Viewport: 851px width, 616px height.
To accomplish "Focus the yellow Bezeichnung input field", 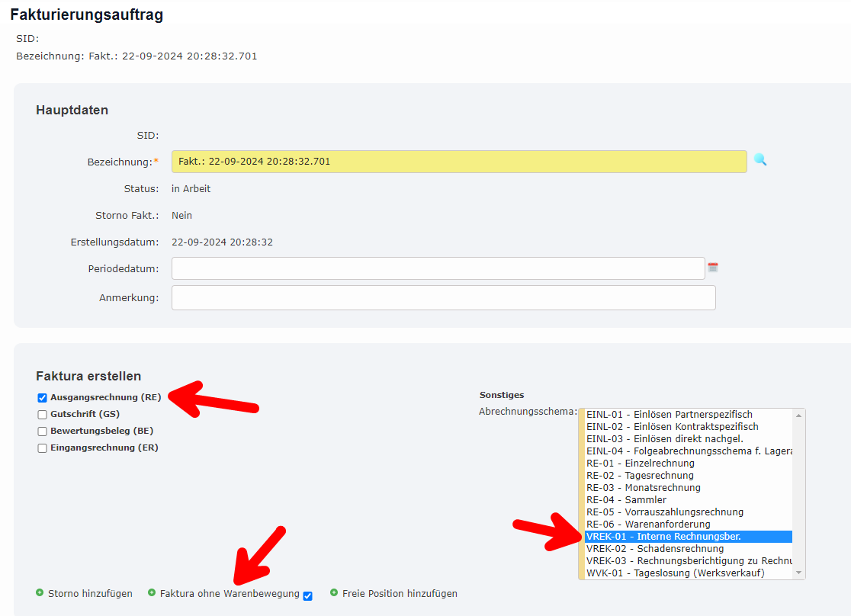I will 458,162.
